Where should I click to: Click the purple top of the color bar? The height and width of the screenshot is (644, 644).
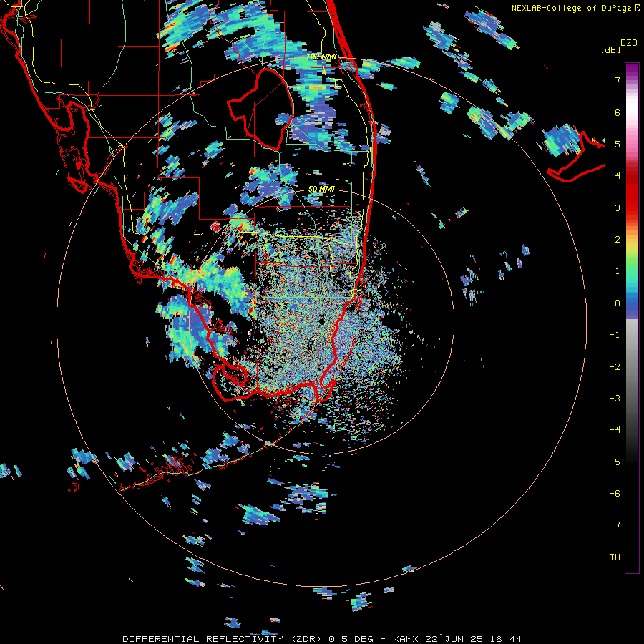pos(632,70)
